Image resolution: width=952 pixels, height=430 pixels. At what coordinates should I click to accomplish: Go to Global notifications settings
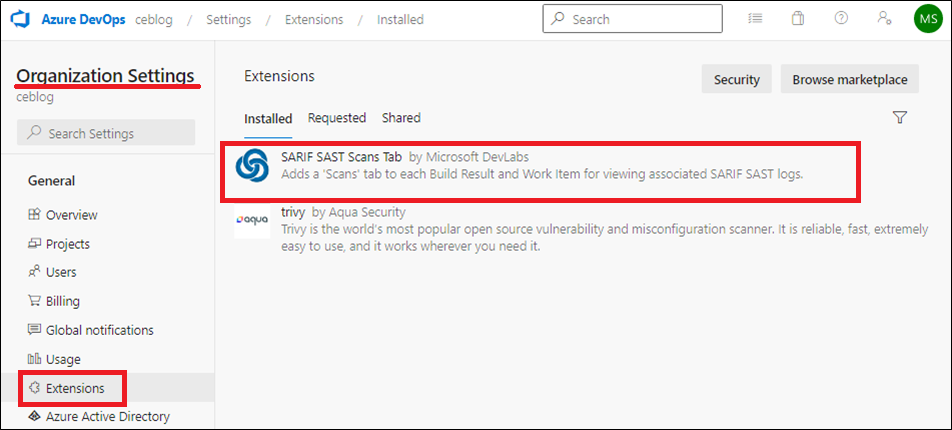91,330
